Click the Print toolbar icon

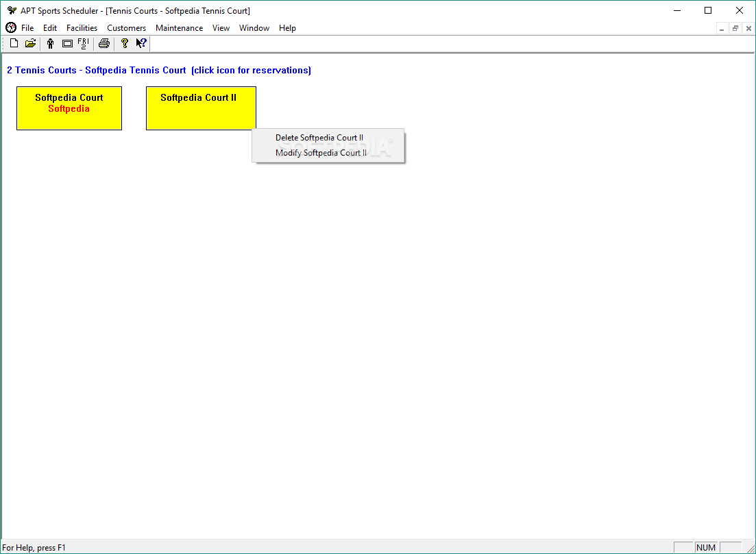click(x=104, y=44)
